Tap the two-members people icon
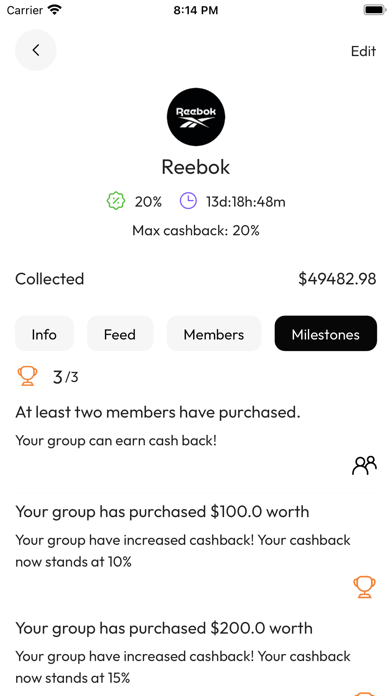392x696 pixels. pos(364,466)
